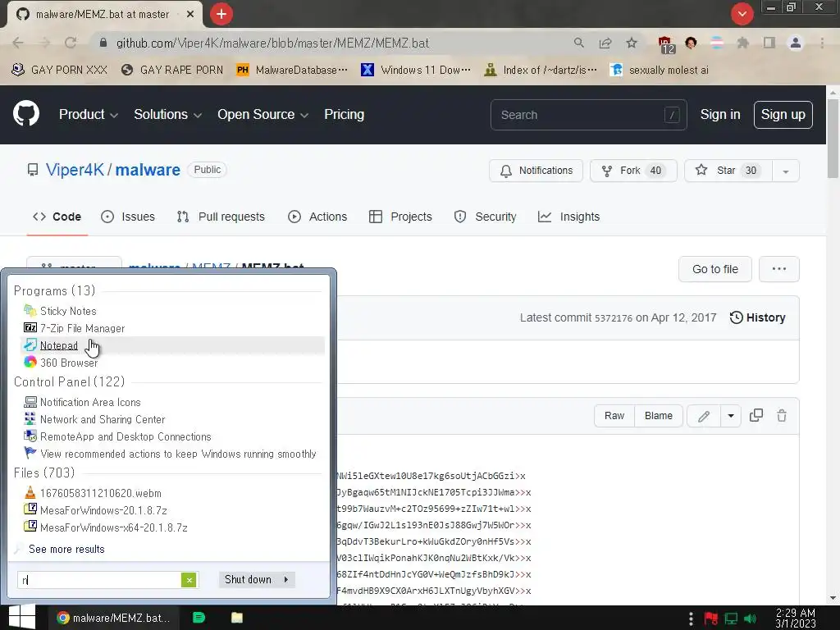Viewport: 840px width, 630px height.
Task: Switch to the Pull requests tab
Action: 221,217
